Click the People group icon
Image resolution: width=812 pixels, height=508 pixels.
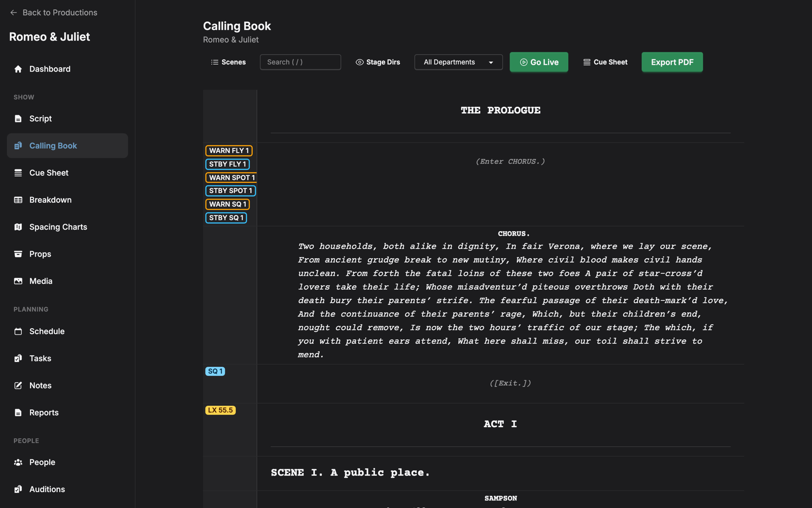click(18, 462)
